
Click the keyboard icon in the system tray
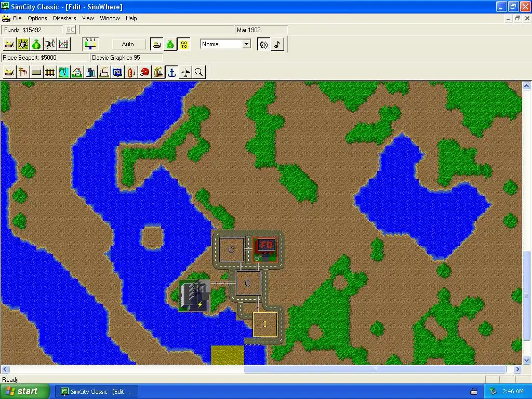pyautogui.click(x=474, y=392)
